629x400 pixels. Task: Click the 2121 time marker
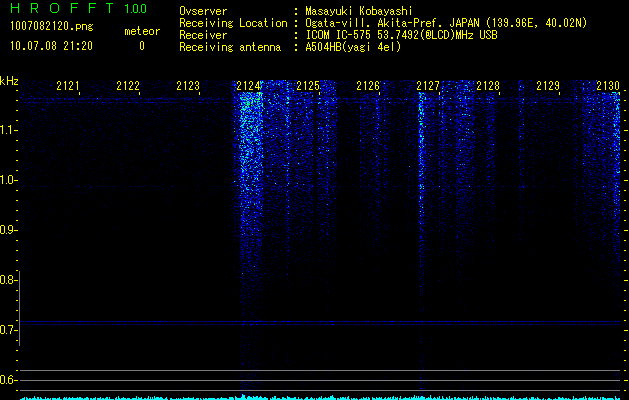tap(68, 85)
